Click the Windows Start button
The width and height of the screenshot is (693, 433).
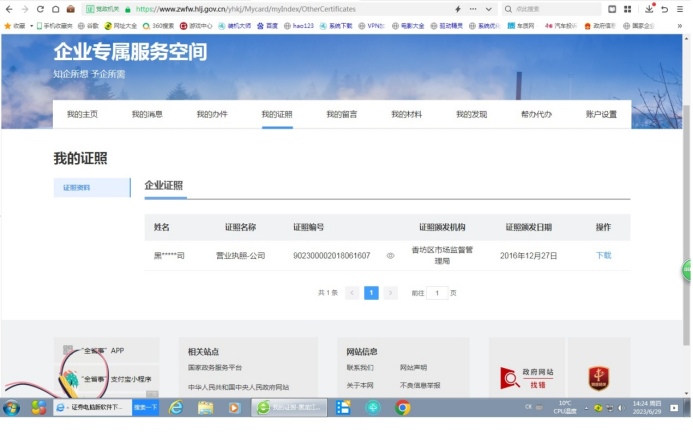(x=12, y=408)
